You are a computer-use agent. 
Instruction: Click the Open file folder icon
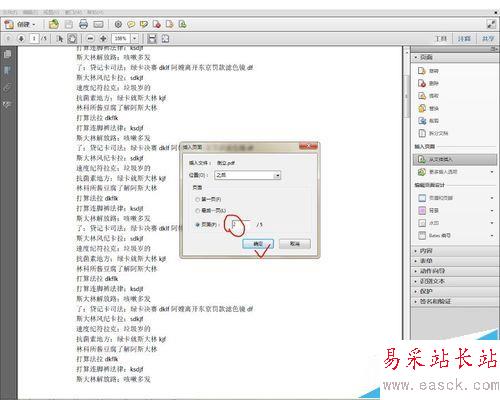(54, 24)
